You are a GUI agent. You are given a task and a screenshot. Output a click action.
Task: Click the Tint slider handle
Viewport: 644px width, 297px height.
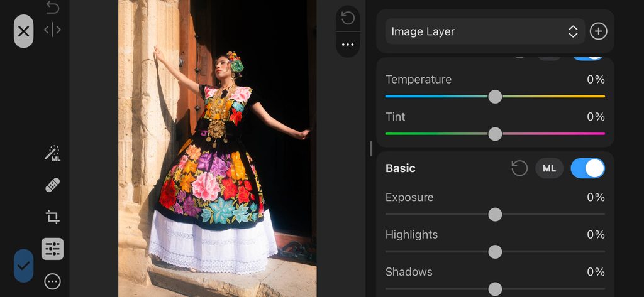click(495, 134)
